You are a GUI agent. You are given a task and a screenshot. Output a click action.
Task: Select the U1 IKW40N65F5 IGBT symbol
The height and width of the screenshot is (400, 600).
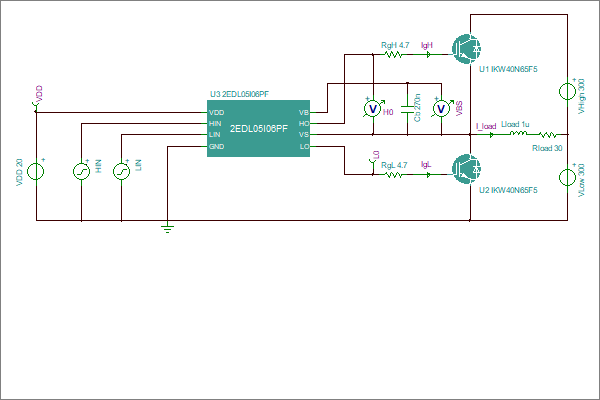tap(466, 49)
